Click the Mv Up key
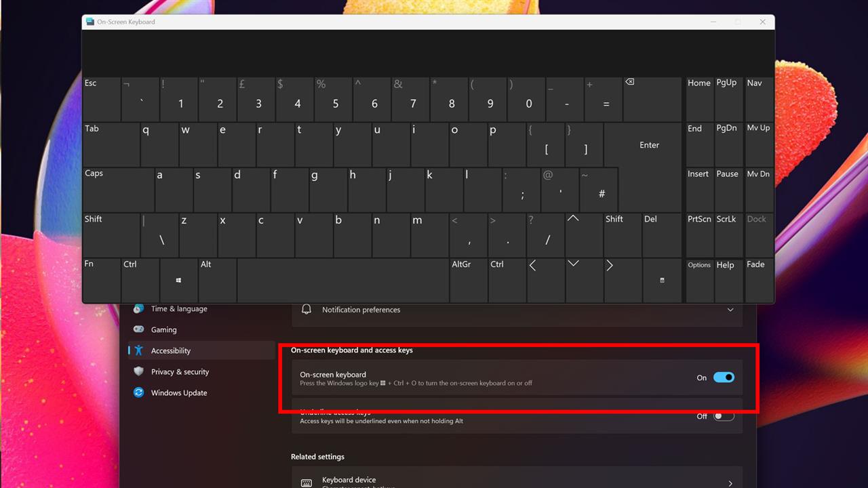 (759, 144)
